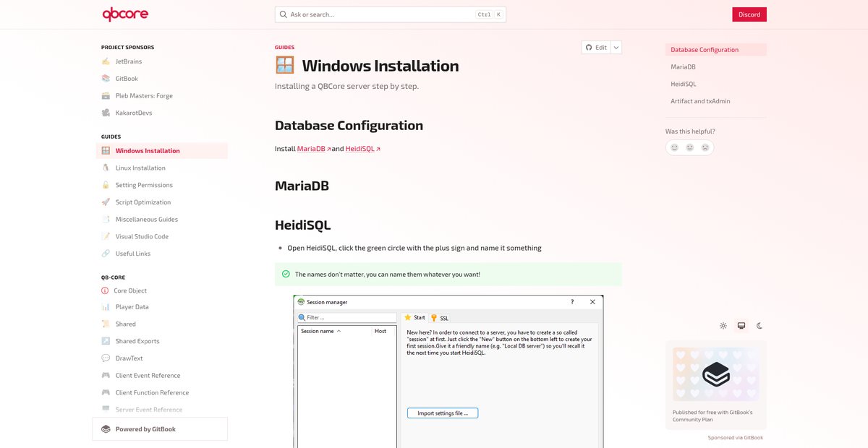Open Script Optimization guide
This screenshot has height=448, width=868.
(x=162, y=202)
